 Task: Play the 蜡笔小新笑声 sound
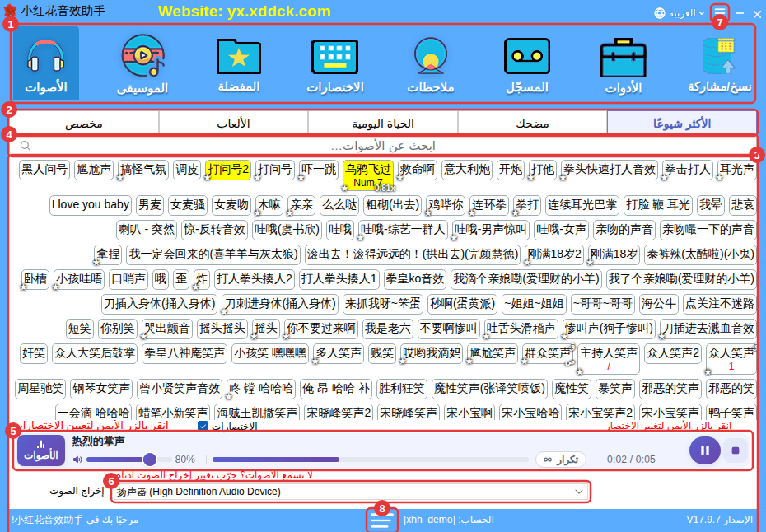pyautogui.click(x=173, y=413)
